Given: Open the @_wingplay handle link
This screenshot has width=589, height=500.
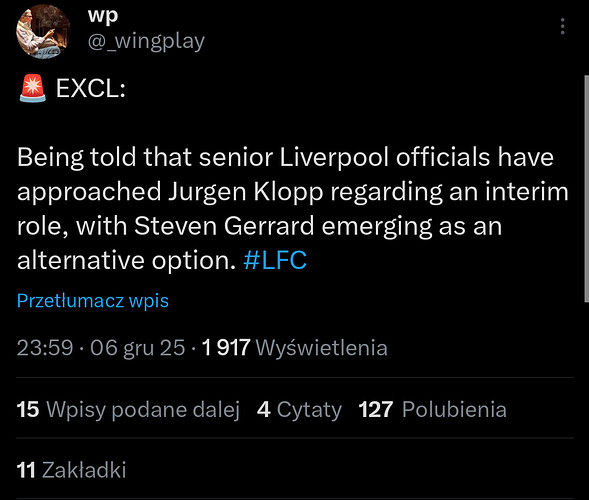Looking at the screenshot, I should [146, 41].
